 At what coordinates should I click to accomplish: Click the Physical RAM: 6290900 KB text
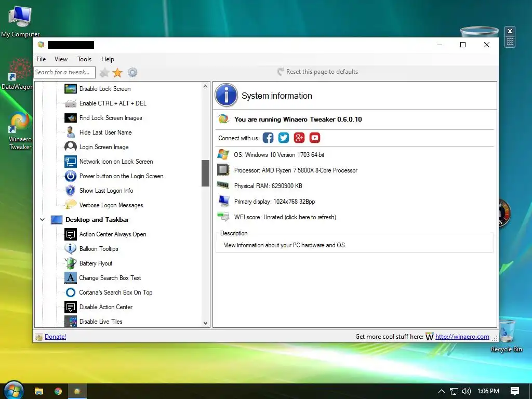[x=268, y=186]
